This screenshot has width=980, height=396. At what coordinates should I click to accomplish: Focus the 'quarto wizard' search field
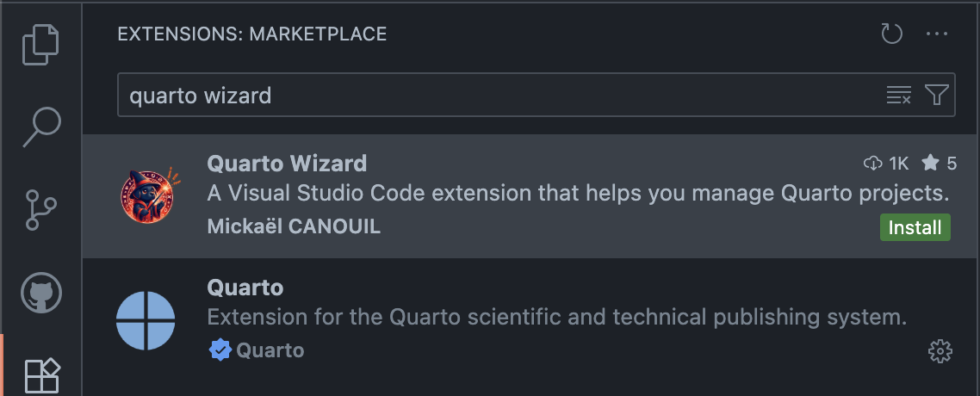(x=499, y=95)
